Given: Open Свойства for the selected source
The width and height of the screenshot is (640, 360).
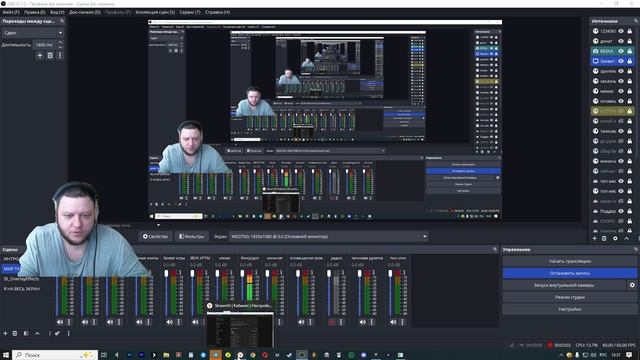Looking at the screenshot, I should tap(155, 236).
